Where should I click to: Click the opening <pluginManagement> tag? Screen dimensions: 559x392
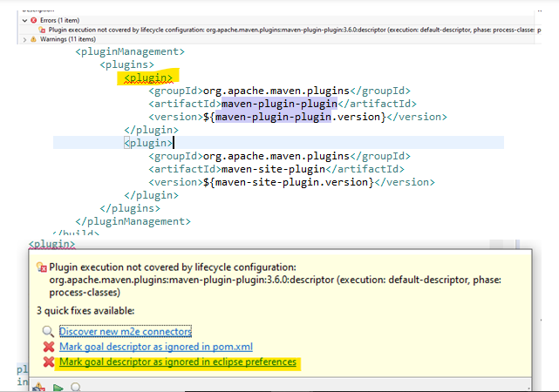pos(130,51)
